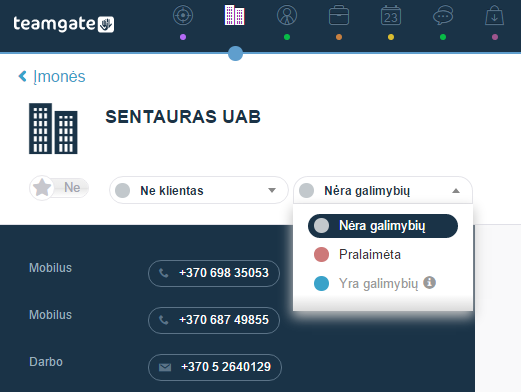The width and height of the screenshot is (521, 392).
Task: Click work number +370 5 2640129
Action: 215,367
